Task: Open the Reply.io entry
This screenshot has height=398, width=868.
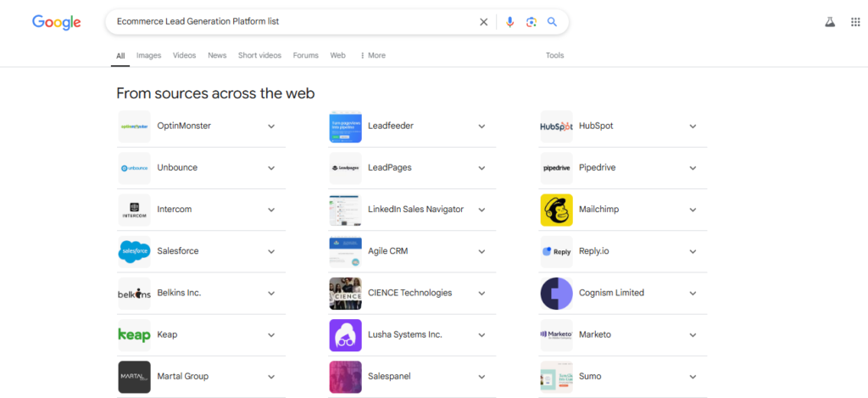Action: pos(623,251)
